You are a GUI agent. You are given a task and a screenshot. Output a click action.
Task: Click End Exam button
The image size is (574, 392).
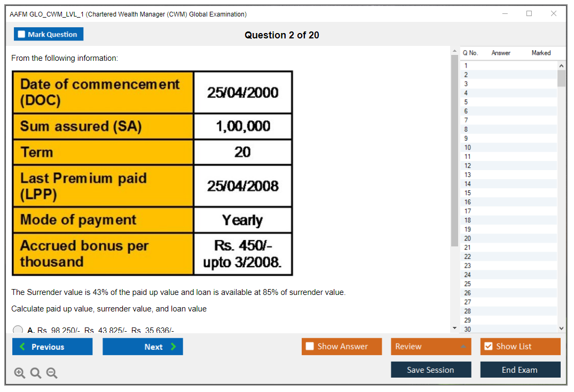click(x=520, y=370)
